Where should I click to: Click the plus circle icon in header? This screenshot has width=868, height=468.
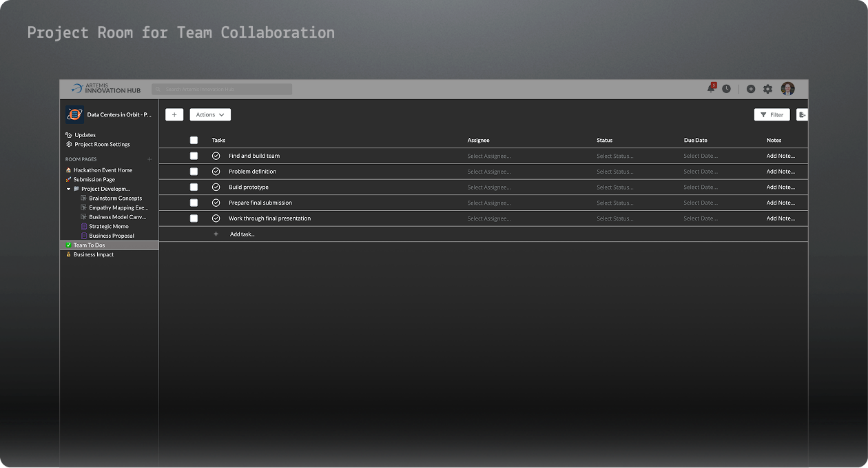(751, 89)
